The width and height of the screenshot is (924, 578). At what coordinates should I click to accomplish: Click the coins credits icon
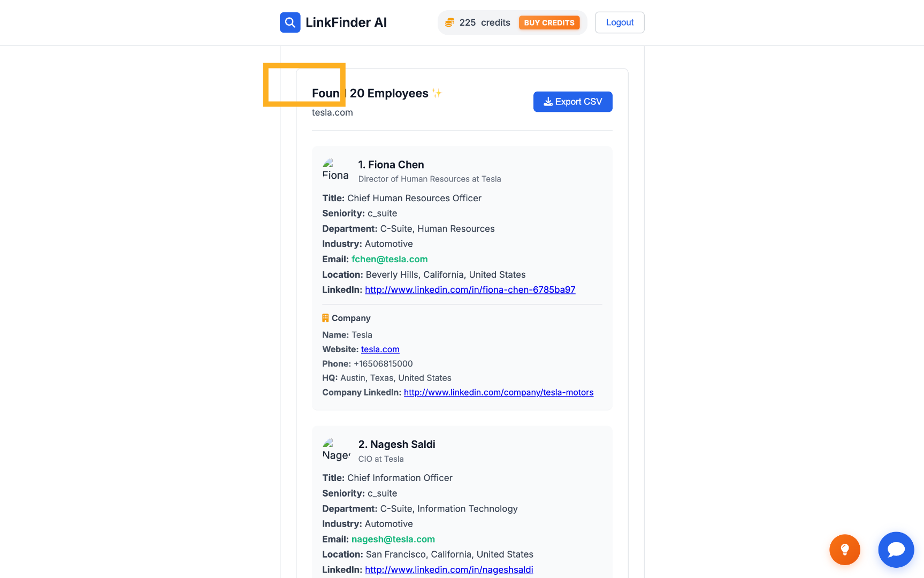[x=450, y=22]
